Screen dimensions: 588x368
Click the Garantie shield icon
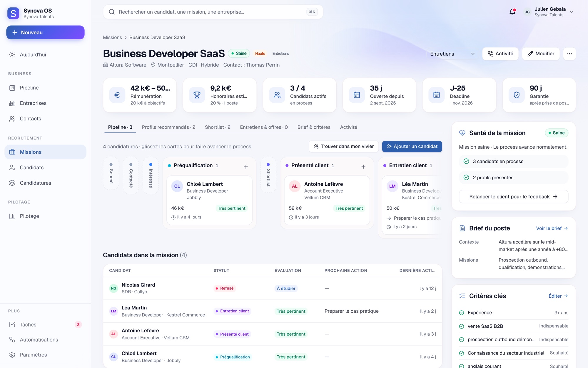tap(517, 95)
